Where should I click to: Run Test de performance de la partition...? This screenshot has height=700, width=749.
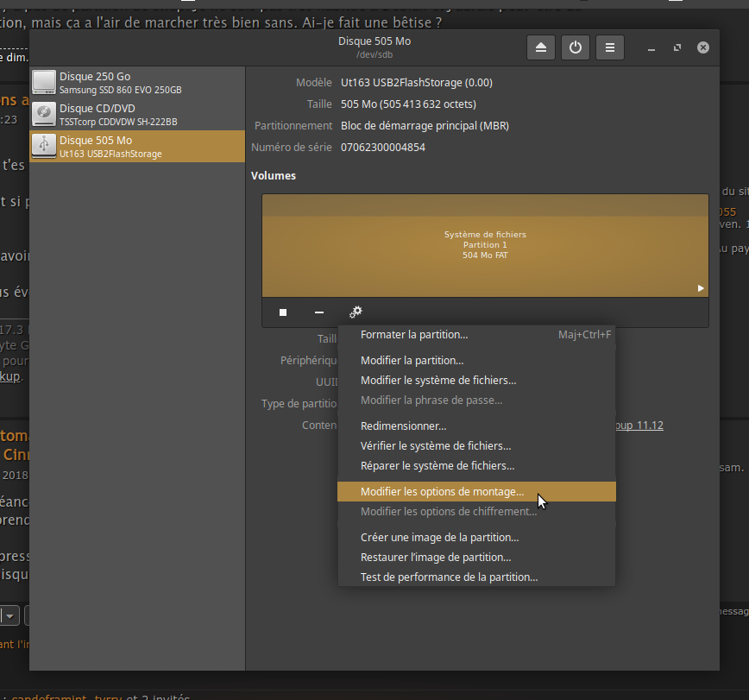tap(449, 577)
